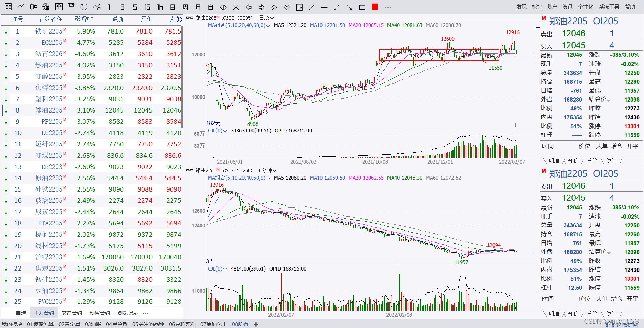Screen dimensions: 644x328
Task: Select the horizontal line drawing tool
Action: (x=325, y=7)
